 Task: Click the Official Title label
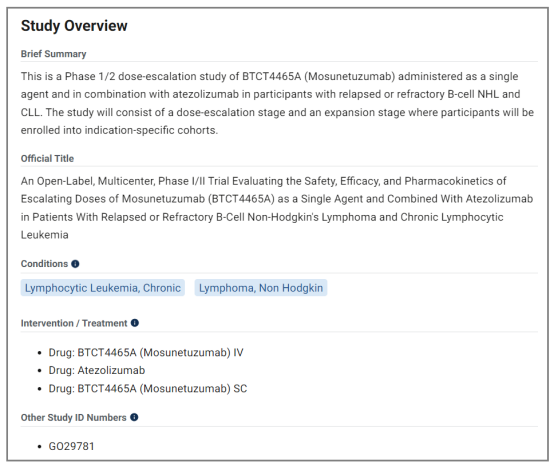point(47,158)
